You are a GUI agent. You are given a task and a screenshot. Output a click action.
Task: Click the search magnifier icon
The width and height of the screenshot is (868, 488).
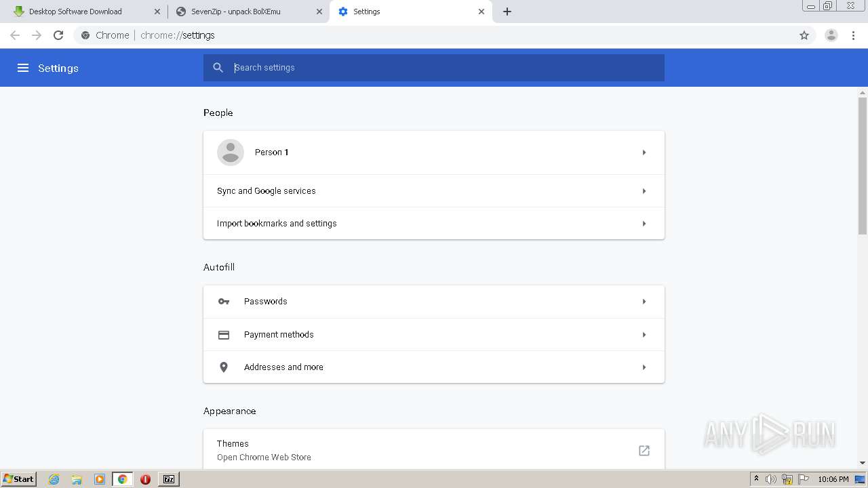tap(218, 68)
